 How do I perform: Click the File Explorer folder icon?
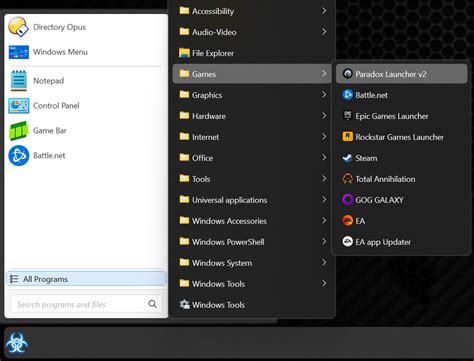(x=184, y=53)
